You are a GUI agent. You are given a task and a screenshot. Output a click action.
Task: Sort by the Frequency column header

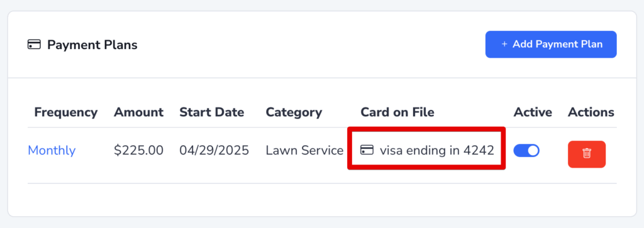(x=65, y=112)
